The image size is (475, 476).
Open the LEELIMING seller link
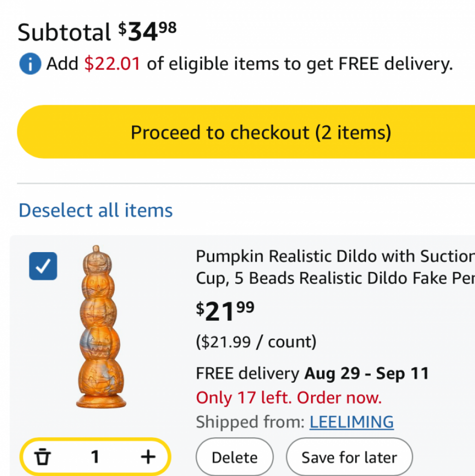352,422
